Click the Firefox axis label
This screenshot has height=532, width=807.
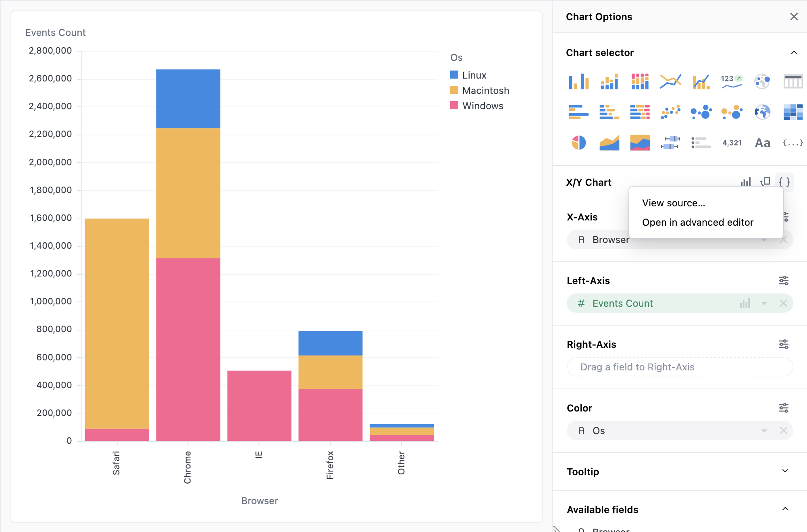point(330,465)
